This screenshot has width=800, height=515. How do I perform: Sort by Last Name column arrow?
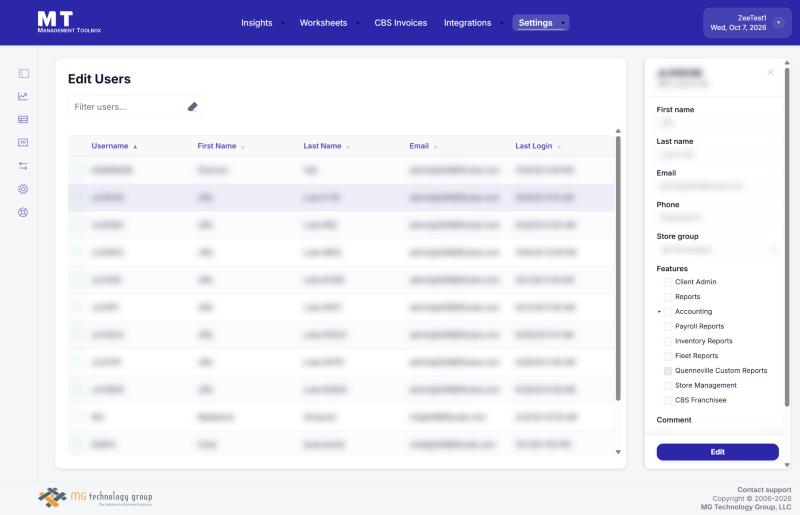[x=348, y=147]
